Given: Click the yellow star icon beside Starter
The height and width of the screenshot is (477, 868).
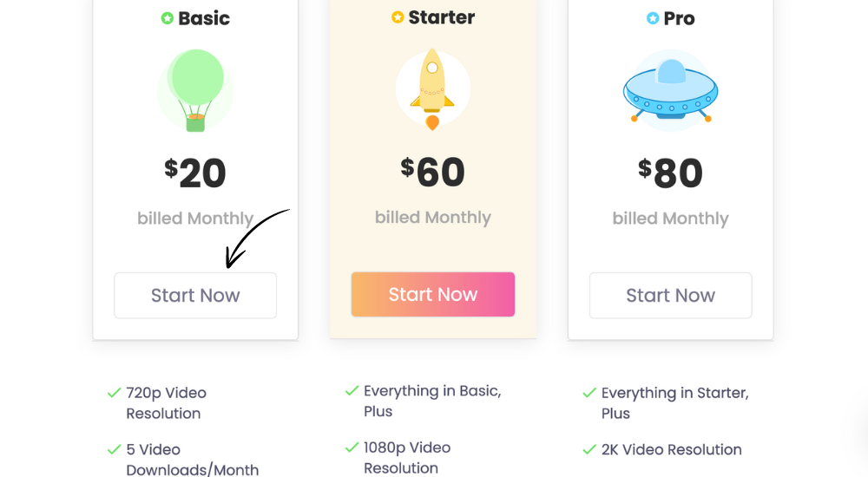Looking at the screenshot, I should point(398,17).
